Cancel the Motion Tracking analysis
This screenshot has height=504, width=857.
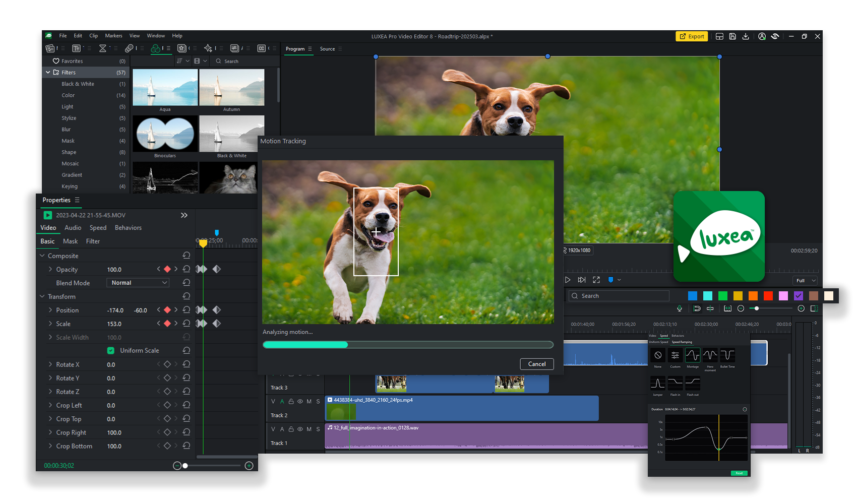click(x=537, y=364)
